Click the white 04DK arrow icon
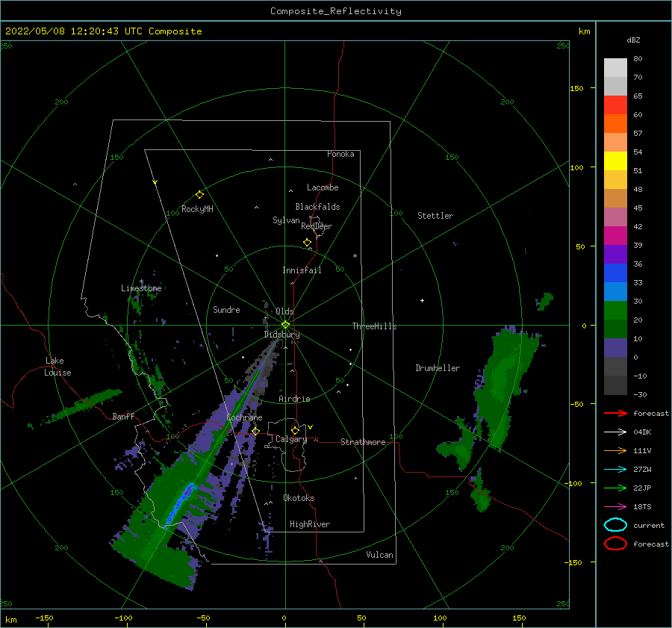 (615, 432)
